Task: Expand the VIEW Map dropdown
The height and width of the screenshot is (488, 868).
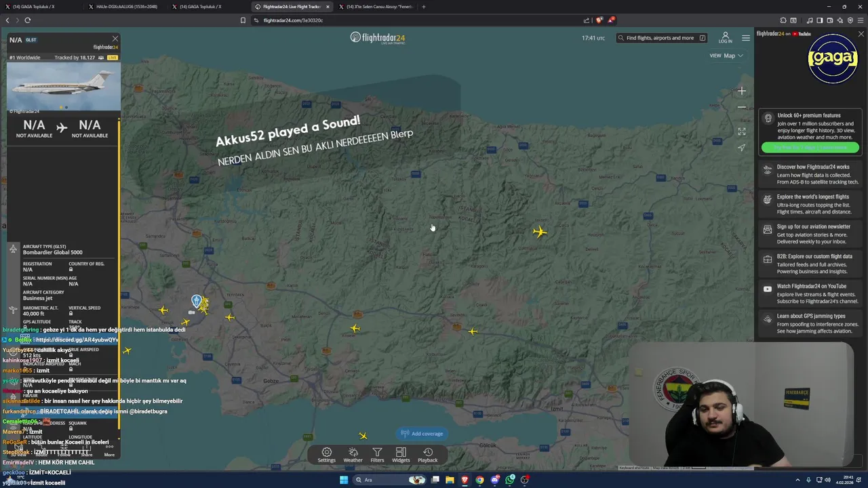Action: click(x=726, y=56)
